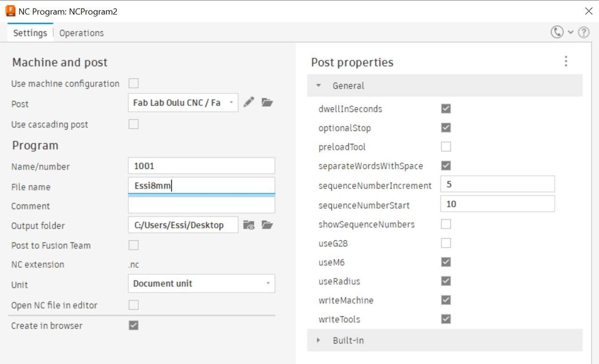
Task: Toggle writeTools checkbox
Action: tap(446, 319)
